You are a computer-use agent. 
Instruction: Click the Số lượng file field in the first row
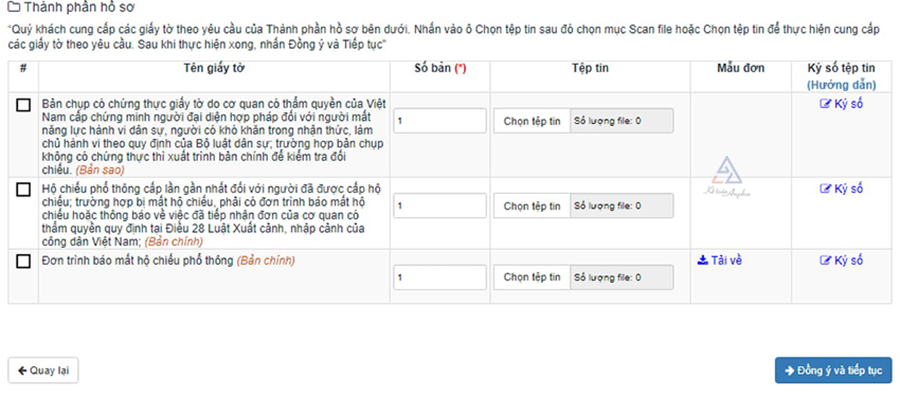[621, 121]
